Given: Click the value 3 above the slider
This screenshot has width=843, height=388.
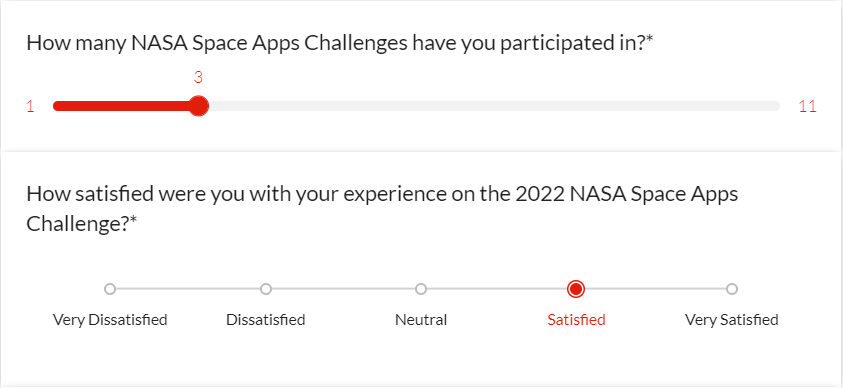Looking at the screenshot, I should coord(198,78).
